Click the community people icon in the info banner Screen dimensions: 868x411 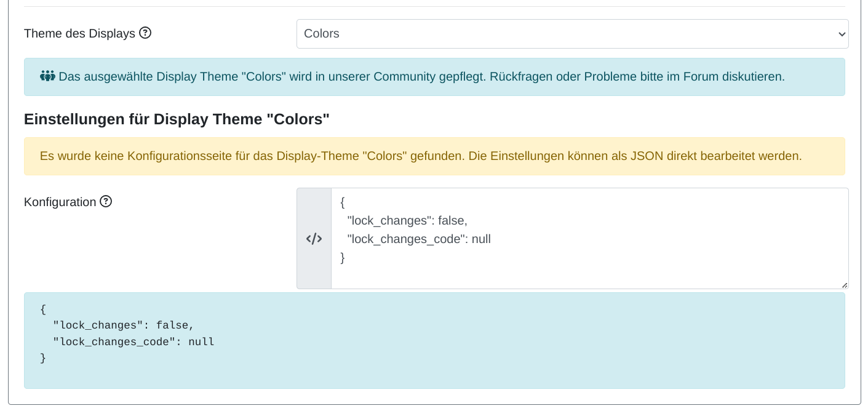47,77
